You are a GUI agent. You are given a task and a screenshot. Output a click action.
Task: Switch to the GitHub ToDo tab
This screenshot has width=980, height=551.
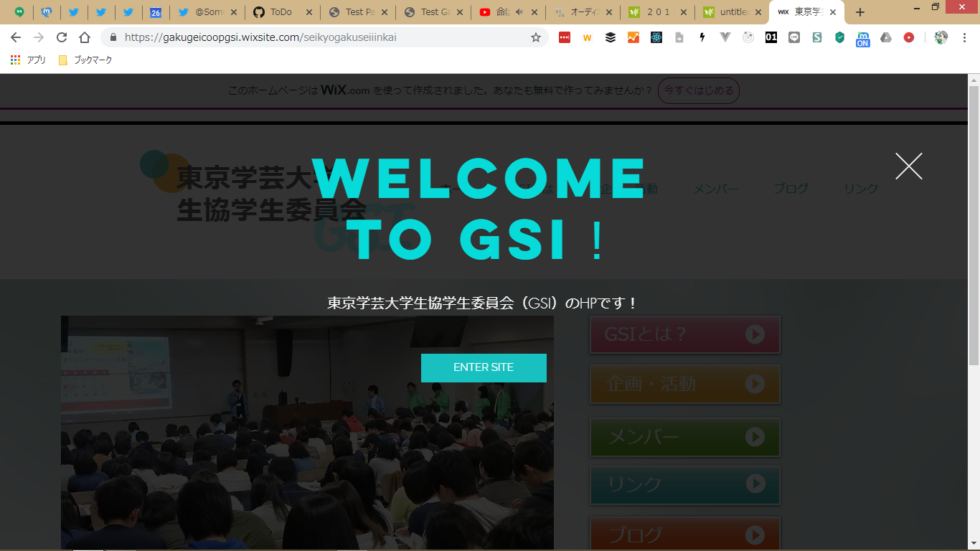(281, 12)
